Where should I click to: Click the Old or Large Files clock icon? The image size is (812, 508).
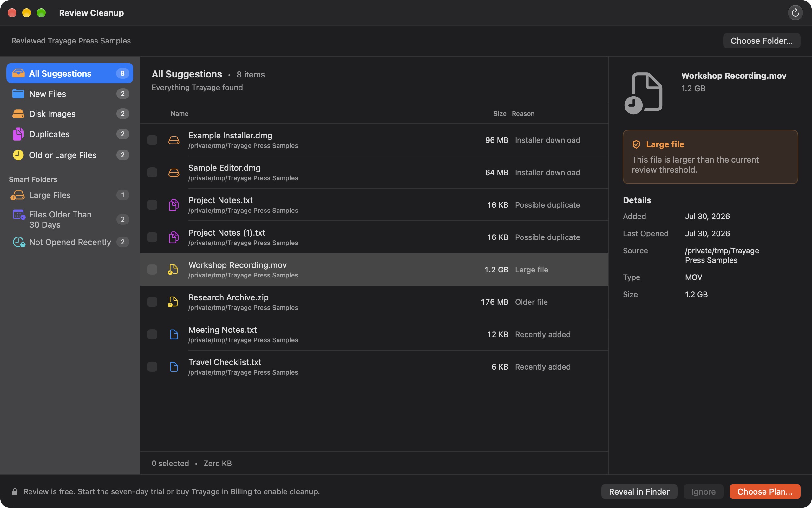[18, 155]
